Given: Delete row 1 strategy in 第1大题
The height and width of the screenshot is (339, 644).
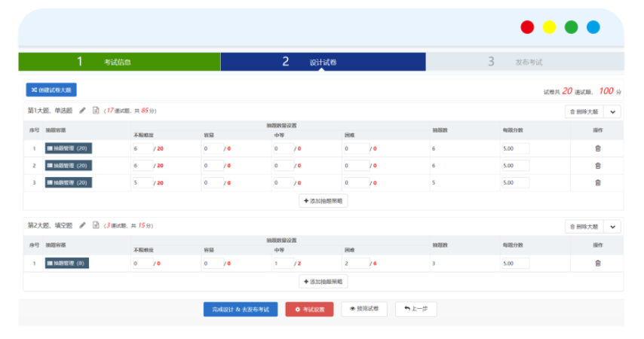Looking at the screenshot, I should tap(597, 148).
